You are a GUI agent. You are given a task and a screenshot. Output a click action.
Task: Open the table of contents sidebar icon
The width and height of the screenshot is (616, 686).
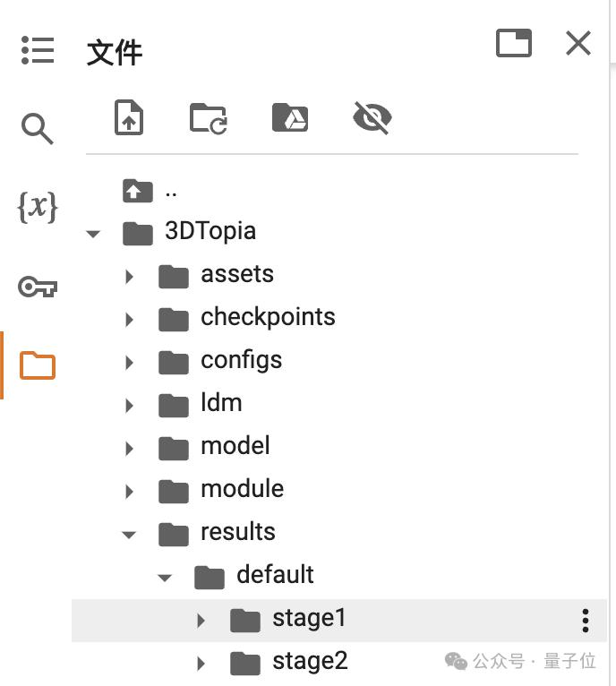coord(38,50)
